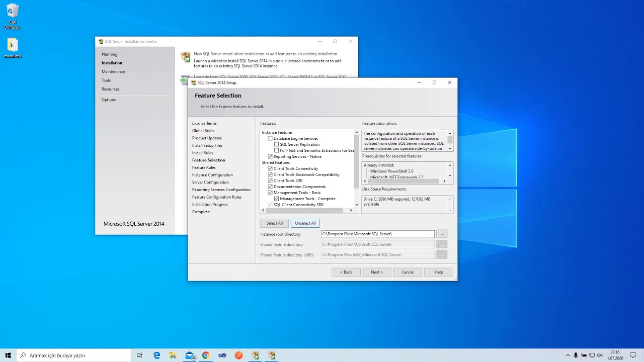This screenshot has width=644, height=362.
Task: Browse for the instance root directory
Action: [x=441, y=234]
